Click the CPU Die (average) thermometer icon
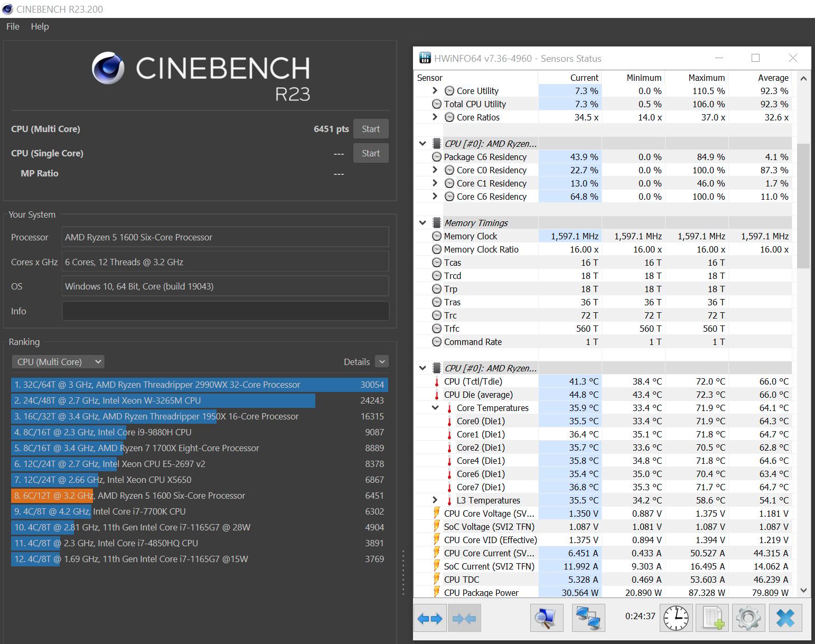 click(x=437, y=395)
